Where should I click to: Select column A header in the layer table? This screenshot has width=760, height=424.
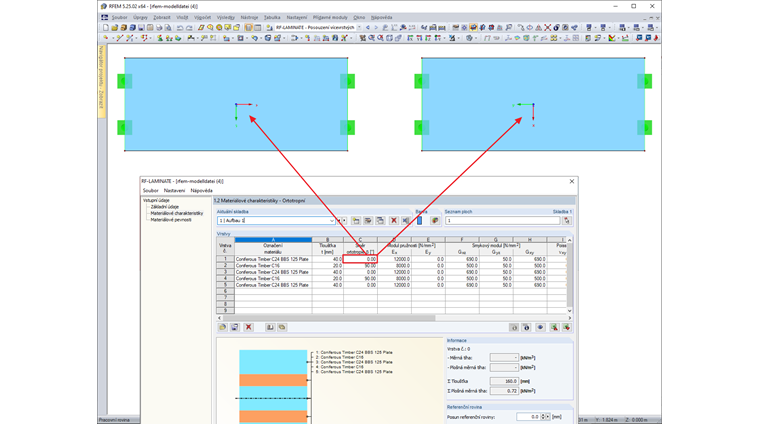pyautogui.click(x=273, y=240)
